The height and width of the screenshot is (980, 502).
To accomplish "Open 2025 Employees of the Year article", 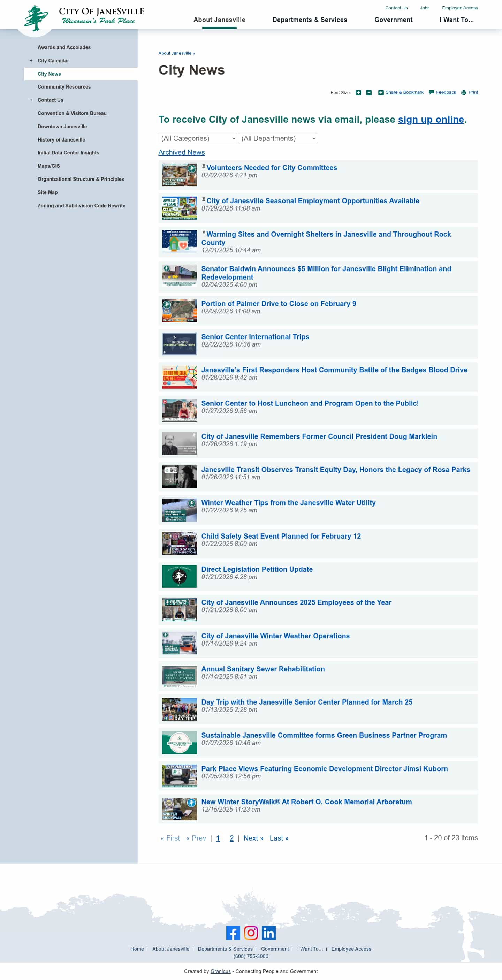I will point(296,602).
